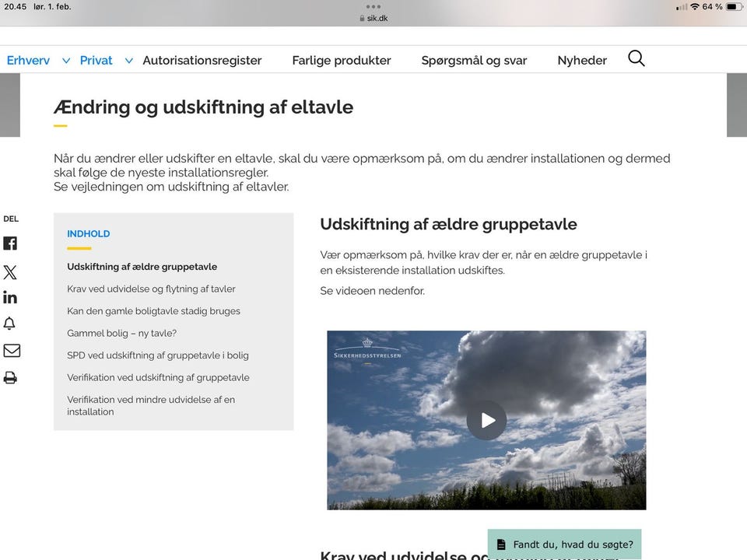
Task: Share the article on X
Action: (x=10, y=271)
